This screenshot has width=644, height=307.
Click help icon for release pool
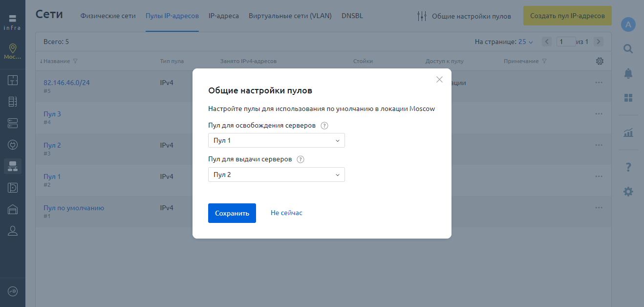pos(324,126)
